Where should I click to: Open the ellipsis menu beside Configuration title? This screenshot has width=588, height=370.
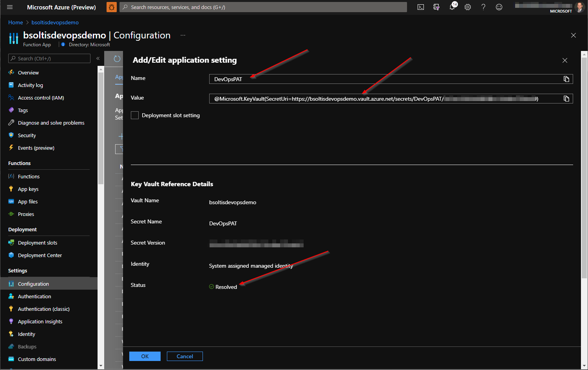click(183, 35)
